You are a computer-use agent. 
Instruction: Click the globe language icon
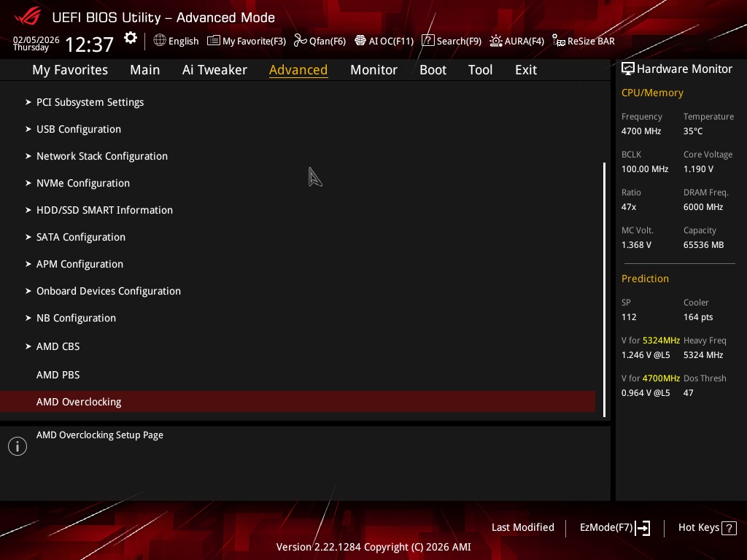tap(160, 41)
